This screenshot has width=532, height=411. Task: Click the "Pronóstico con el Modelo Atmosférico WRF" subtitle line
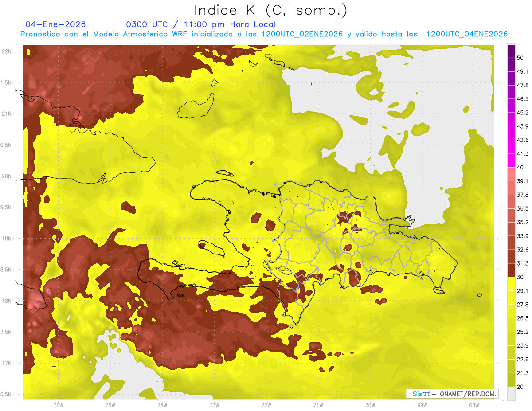[264, 34]
